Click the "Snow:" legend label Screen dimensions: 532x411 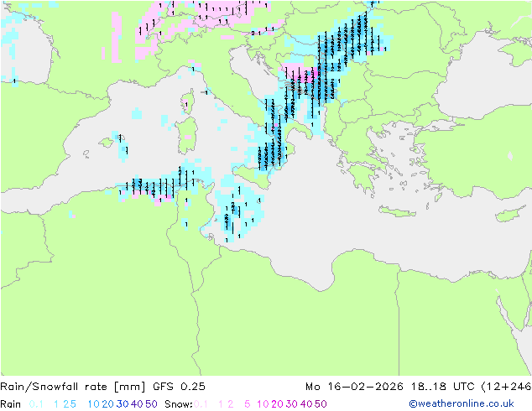[179, 404]
